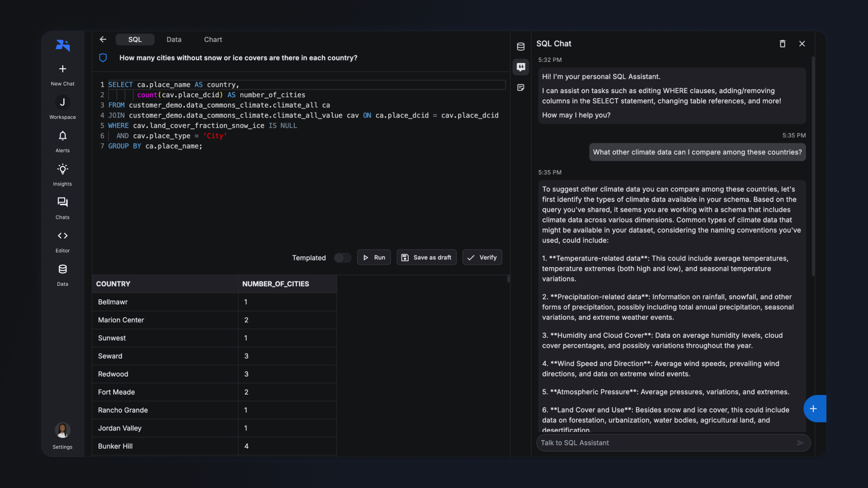Click the notes panel icon
The image size is (868, 488).
521,88
